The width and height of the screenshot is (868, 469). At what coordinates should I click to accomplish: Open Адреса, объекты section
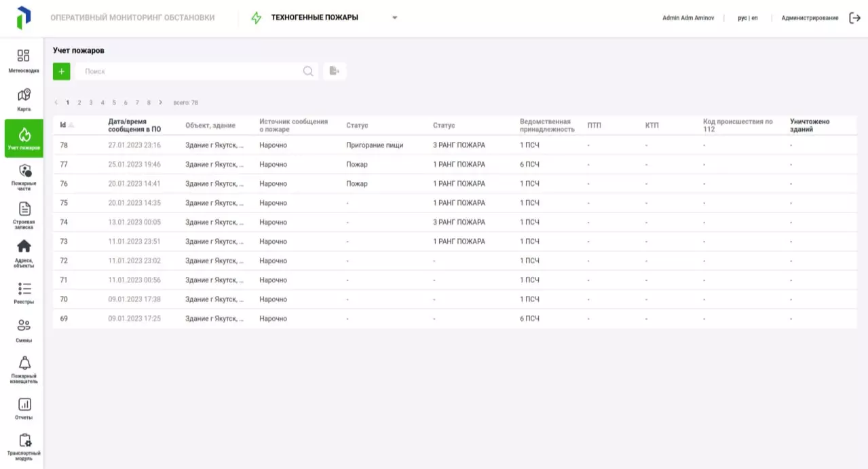click(24, 254)
